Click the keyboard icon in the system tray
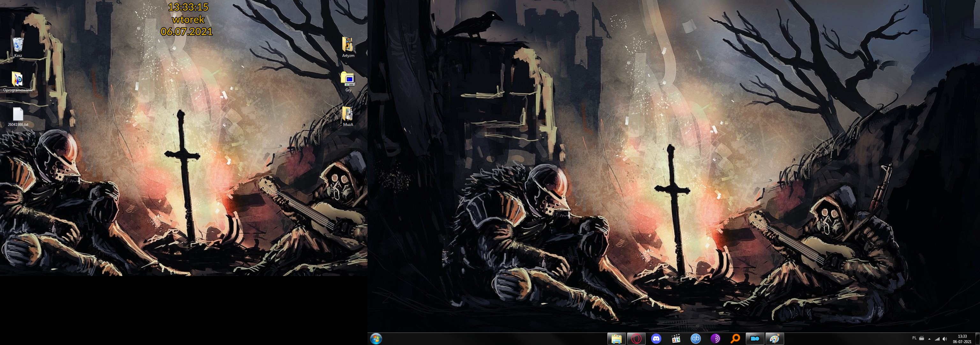The image size is (980, 345). (921, 338)
